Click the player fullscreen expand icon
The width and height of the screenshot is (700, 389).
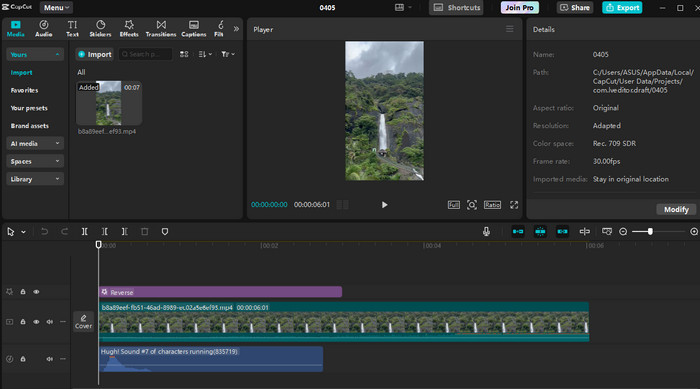tap(514, 205)
